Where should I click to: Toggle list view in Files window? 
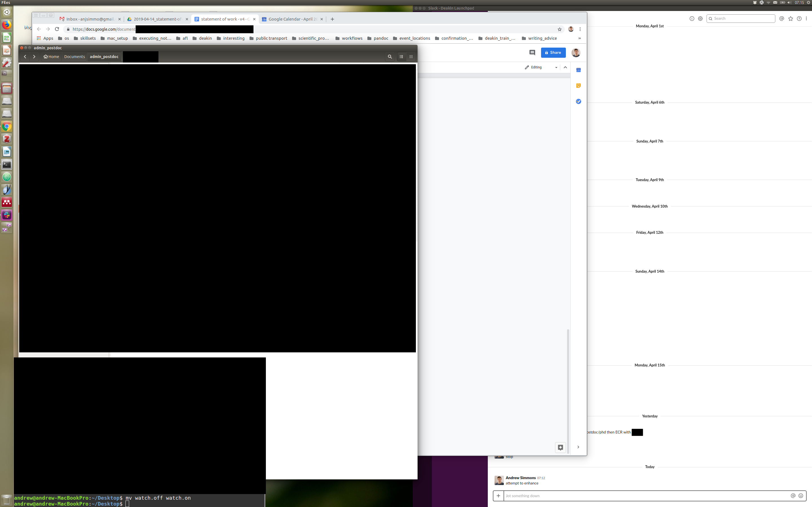401,57
